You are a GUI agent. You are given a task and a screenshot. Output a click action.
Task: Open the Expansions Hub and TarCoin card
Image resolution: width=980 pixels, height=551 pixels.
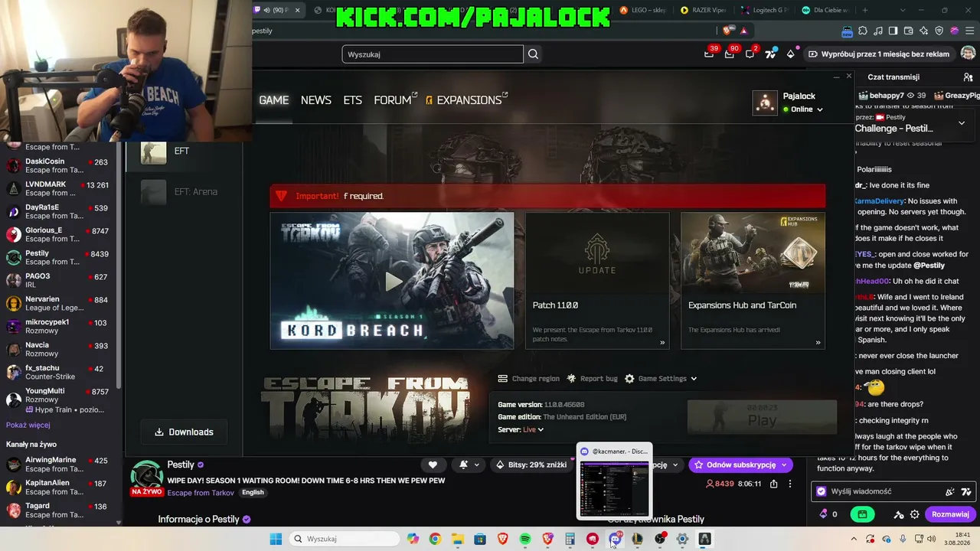tap(753, 281)
